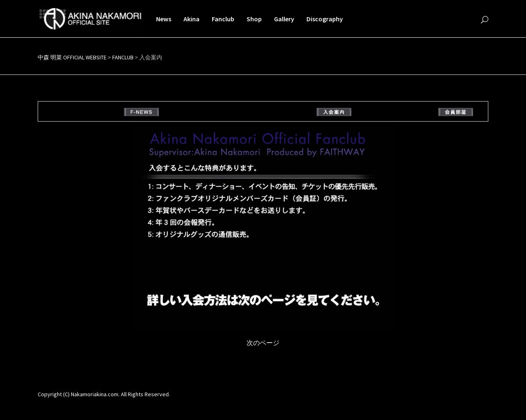Click the Copyright Nakamoriakina.com footer text

click(x=104, y=394)
